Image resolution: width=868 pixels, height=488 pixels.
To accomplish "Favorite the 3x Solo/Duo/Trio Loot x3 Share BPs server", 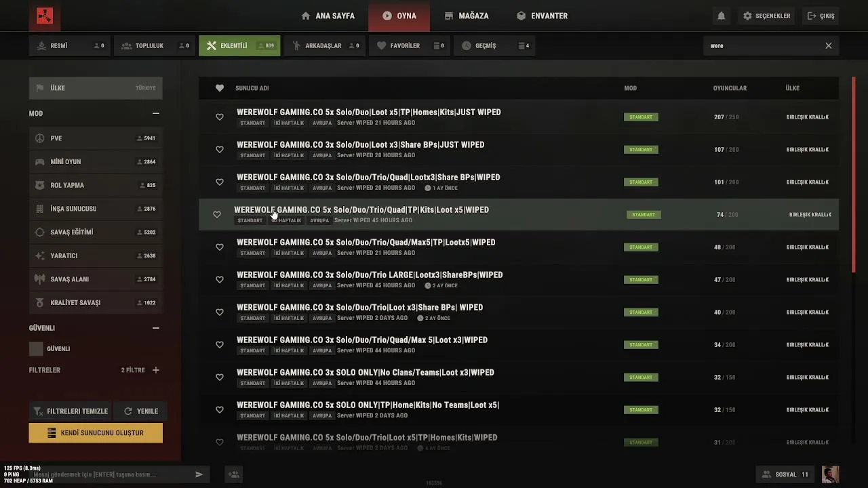I will (x=220, y=312).
